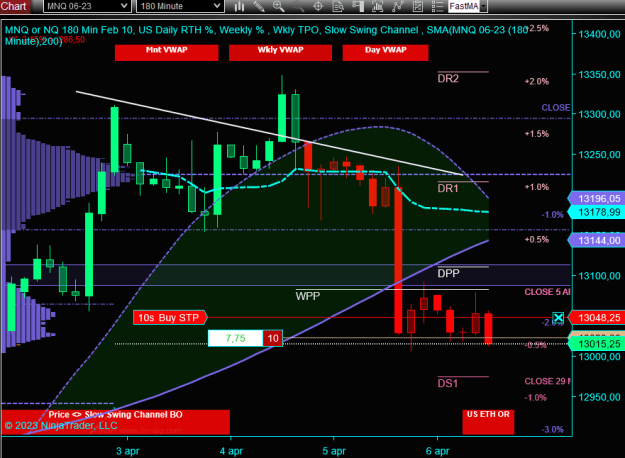
Task: Click the DR2 pivot label
Action: [448, 79]
